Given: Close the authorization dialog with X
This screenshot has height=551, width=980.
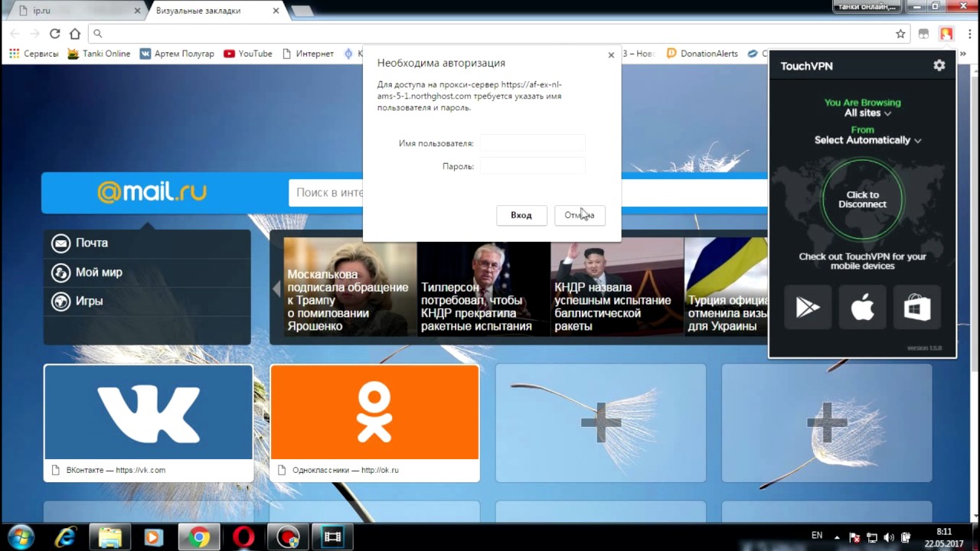Looking at the screenshot, I should [x=611, y=55].
